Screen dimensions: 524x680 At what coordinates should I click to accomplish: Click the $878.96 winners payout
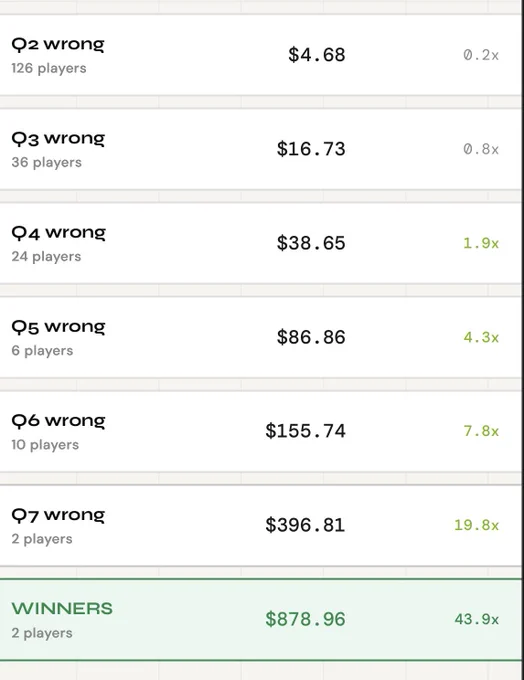305,619
